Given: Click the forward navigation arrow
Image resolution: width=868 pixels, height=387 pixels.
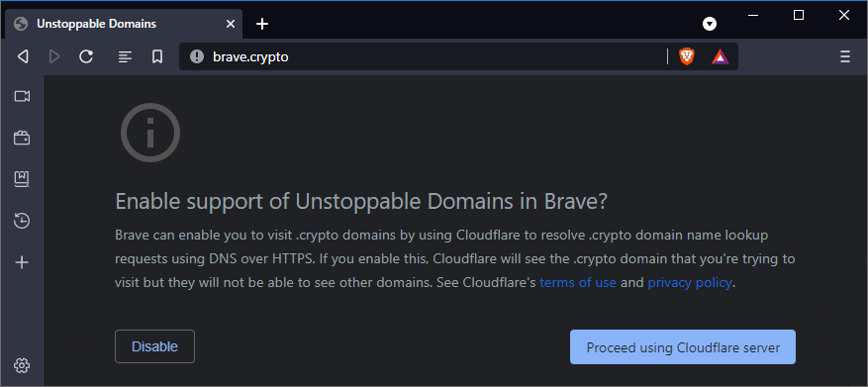Looking at the screenshot, I should [x=54, y=56].
